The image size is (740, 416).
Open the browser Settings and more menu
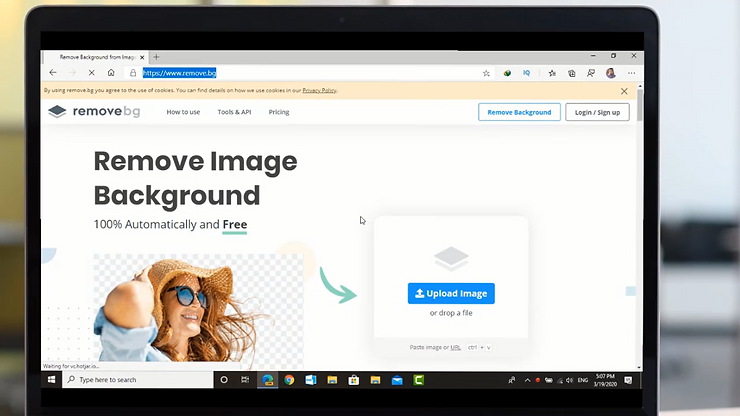(631, 73)
